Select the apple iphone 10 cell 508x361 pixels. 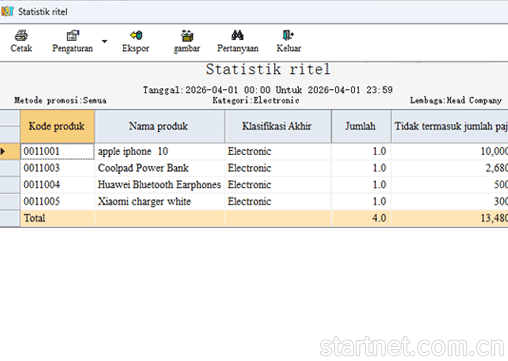click(x=159, y=151)
